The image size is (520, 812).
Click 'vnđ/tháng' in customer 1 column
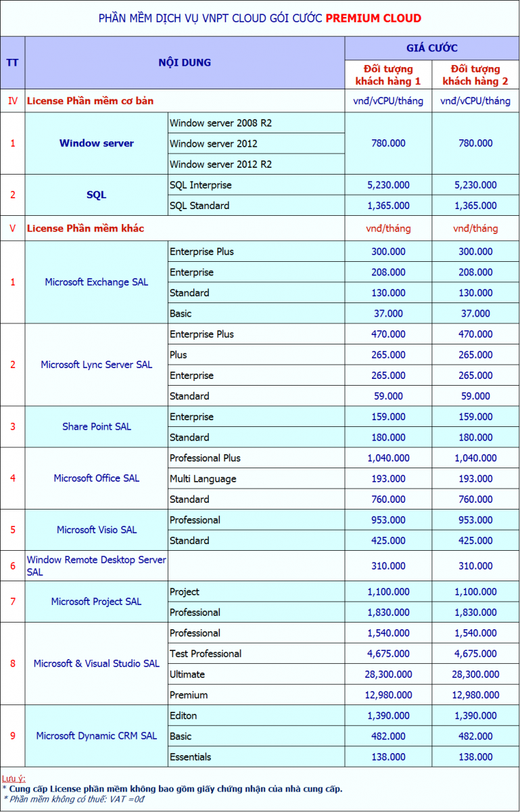click(x=388, y=228)
